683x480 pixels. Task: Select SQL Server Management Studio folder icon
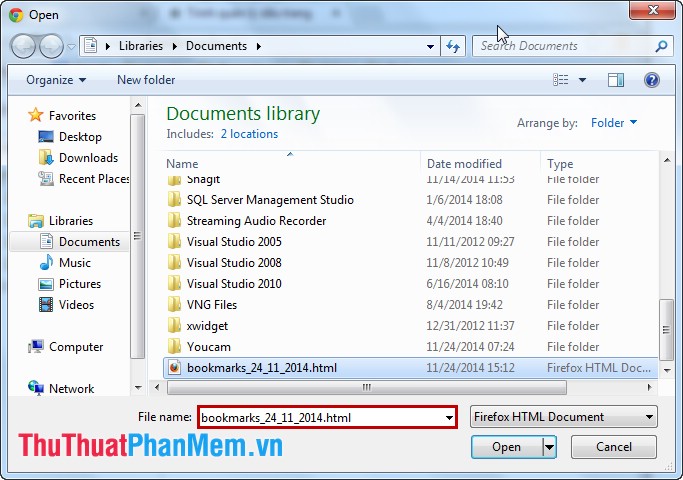174,199
